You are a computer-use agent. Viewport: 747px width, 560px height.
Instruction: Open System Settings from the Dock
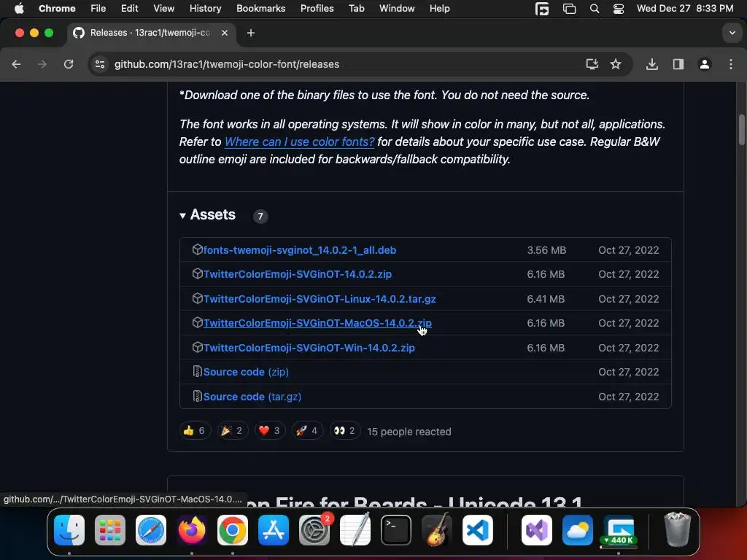point(314,530)
